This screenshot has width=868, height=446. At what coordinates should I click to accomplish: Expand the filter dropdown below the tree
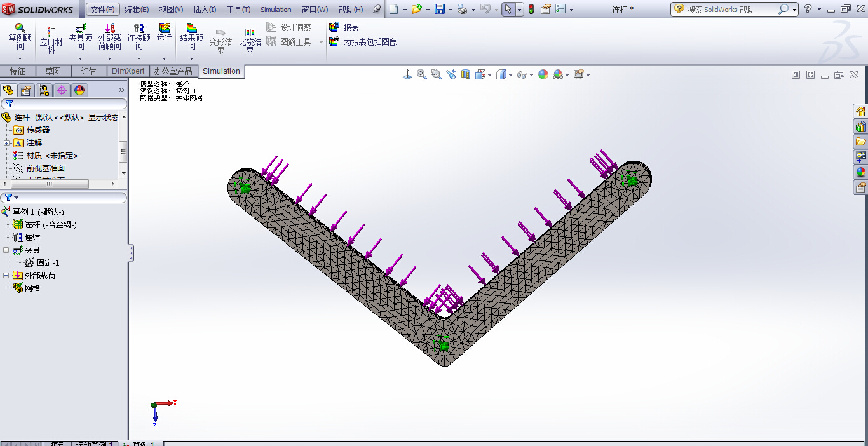pos(16,196)
